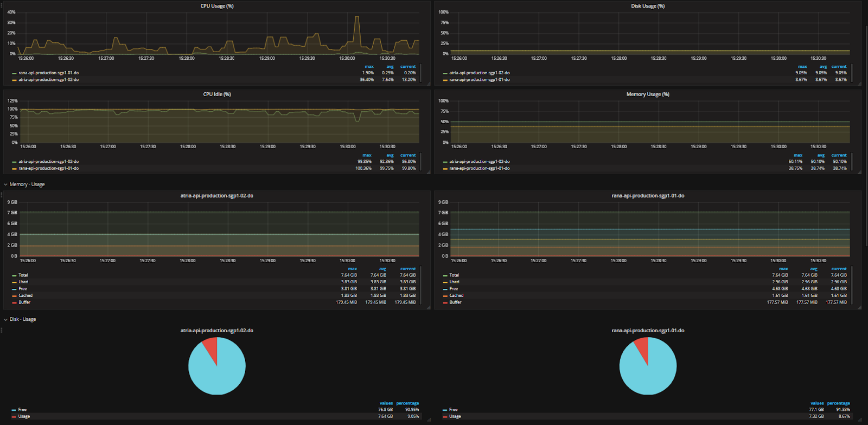Toggle atria-api-production-sgp1-02-do series in Memory Usage legend
Image resolution: width=868 pixels, height=425 pixels.
tap(480, 162)
